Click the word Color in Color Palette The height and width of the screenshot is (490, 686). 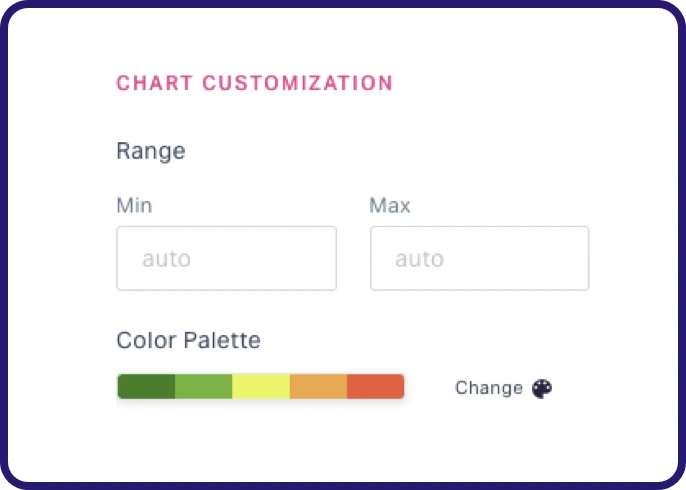(146, 340)
